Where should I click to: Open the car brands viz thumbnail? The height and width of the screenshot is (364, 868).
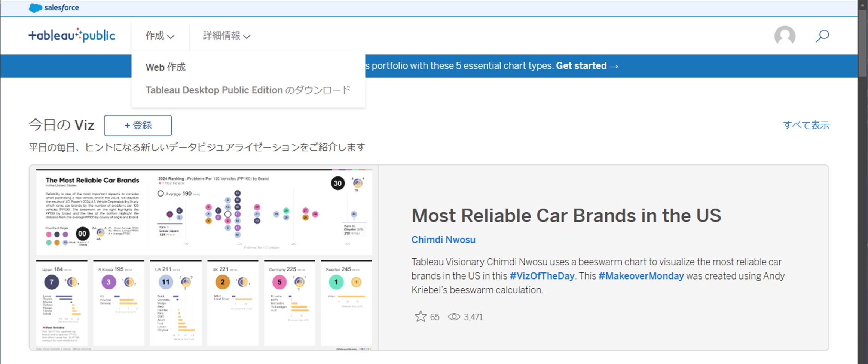point(204,258)
